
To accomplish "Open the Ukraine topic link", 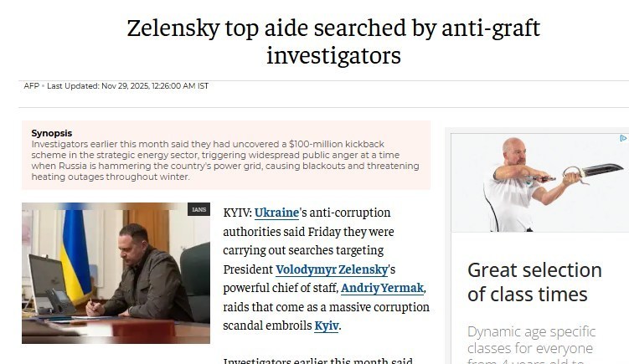I will coord(276,213).
